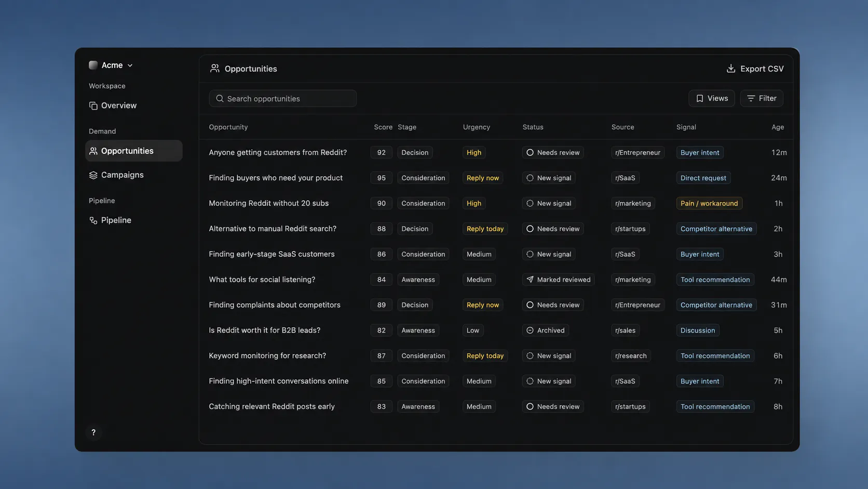
Task: Click status icon for 'Monitoring Reddit without 20 subs'
Action: (530, 204)
